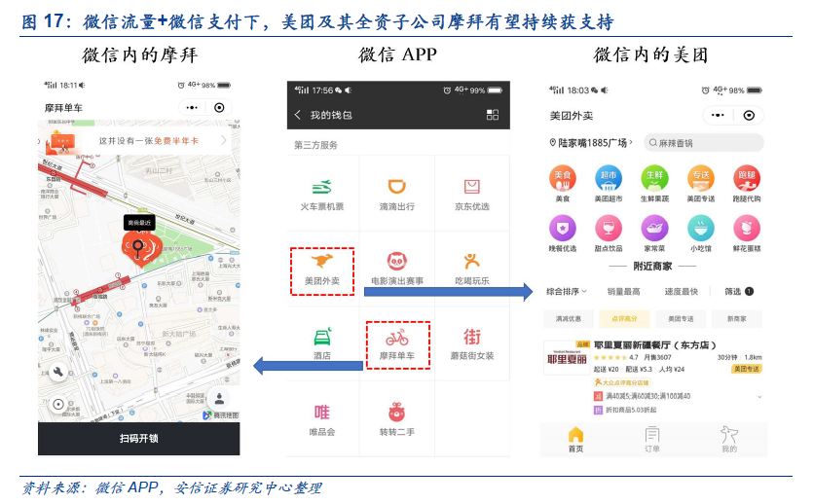Click 第三方服务 section label
The height and width of the screenshot is (504, 813).
click(x=315, y=145)
